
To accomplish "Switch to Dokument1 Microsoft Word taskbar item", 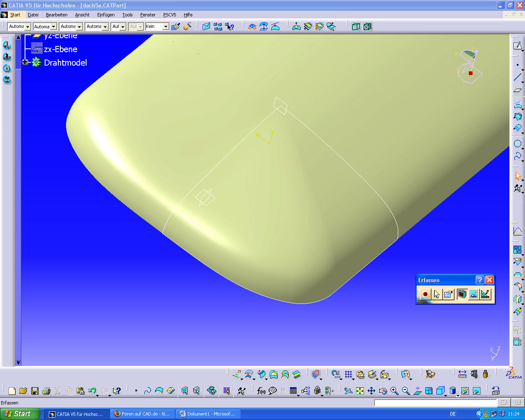I will point(208,414).
